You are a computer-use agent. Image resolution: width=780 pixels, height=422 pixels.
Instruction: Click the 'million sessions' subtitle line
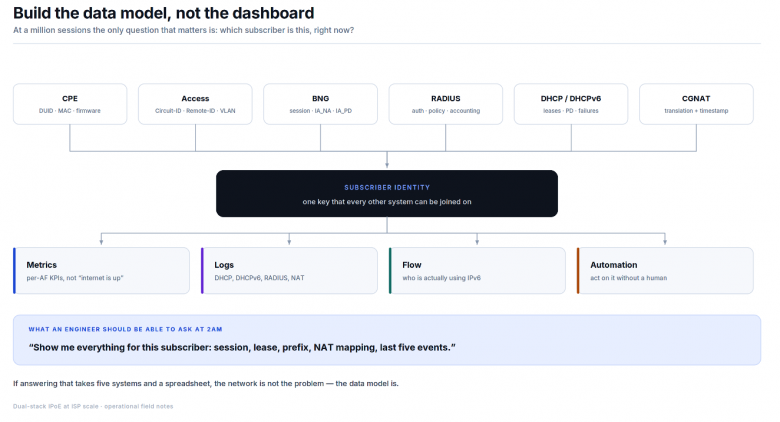[x=184, y=30]
